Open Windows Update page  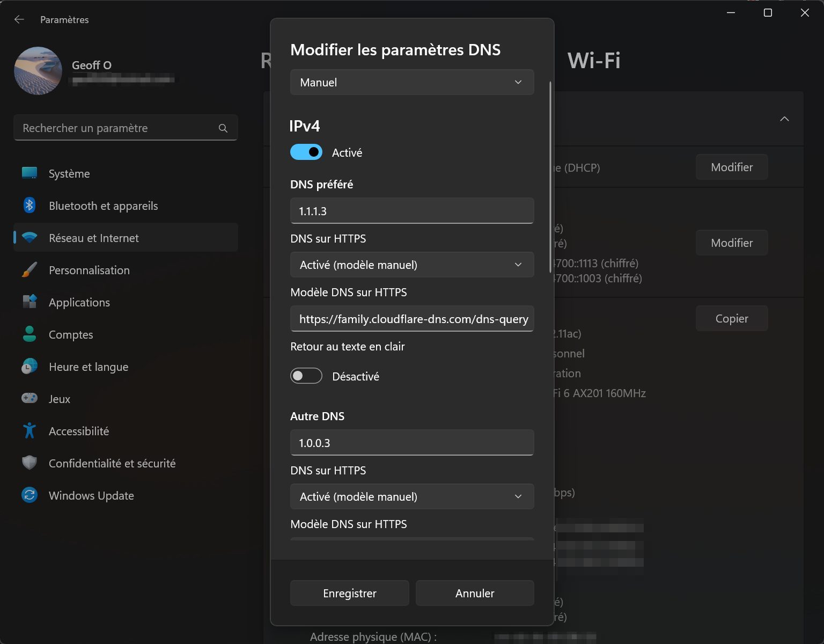tap(126, 496)
